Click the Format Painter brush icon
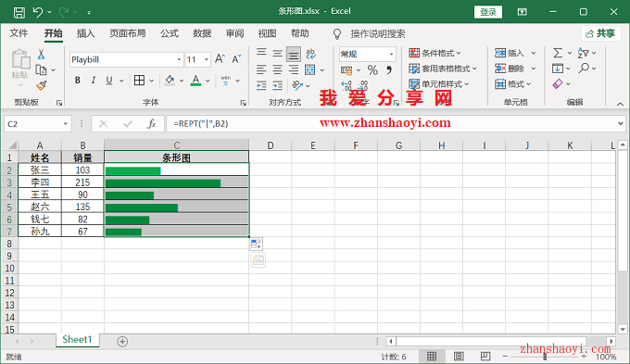This screenshot has width=630, height=364. [42, 85]
